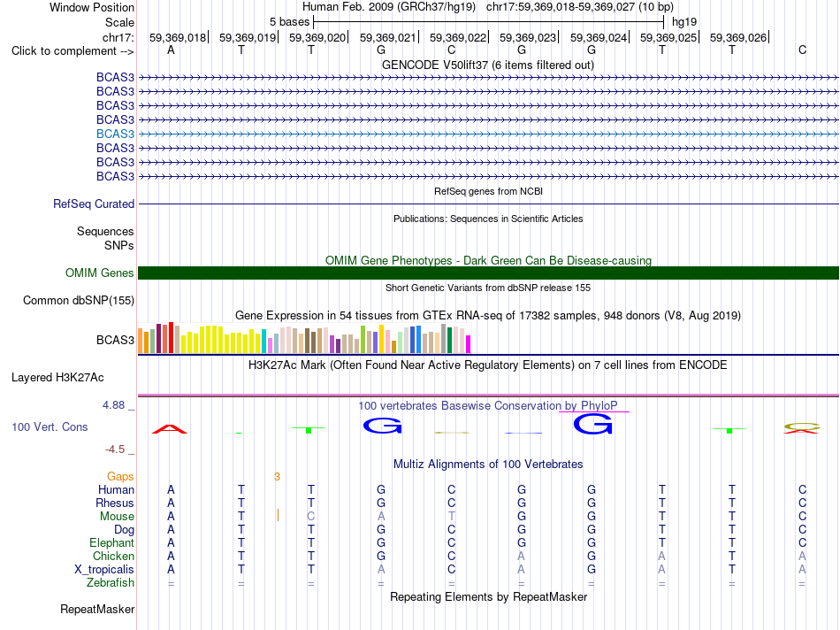This screenshot has height=630, width=840.
Task: Click 'Short Genetic Variants from dbSNP release 155'
Action: pyautogui.click(x=488, y=288)
